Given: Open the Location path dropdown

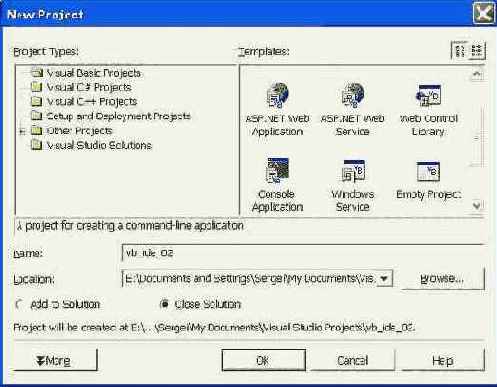Looking at the screenshot, I should (x=384, y=278).
